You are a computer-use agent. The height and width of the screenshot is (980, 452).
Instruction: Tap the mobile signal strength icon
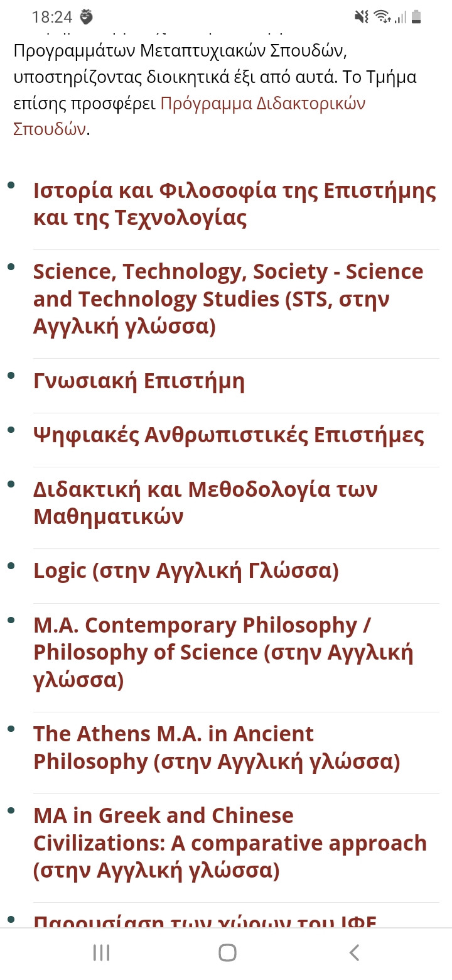coord(401,17)
